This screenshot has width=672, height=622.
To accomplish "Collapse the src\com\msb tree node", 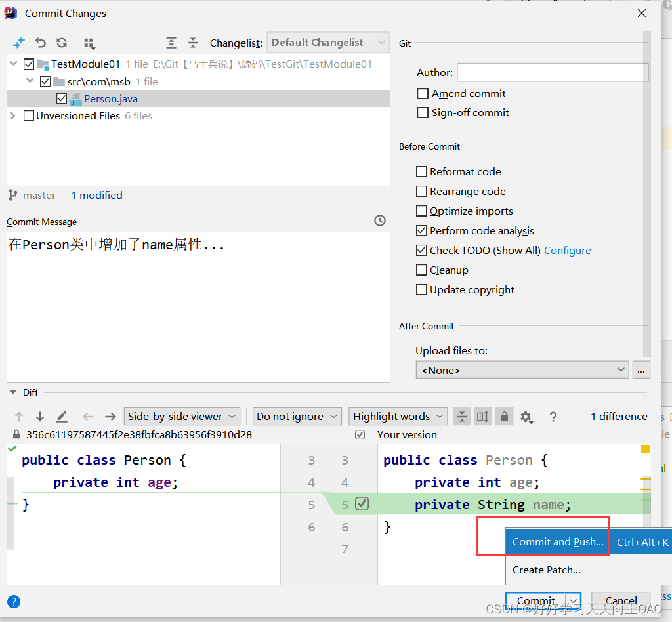I will click(30, 81).
